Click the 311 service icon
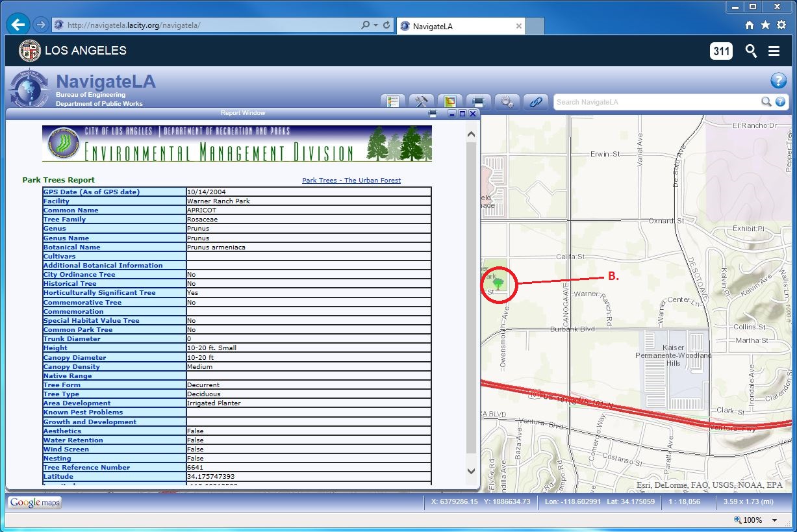 point(721,51)
